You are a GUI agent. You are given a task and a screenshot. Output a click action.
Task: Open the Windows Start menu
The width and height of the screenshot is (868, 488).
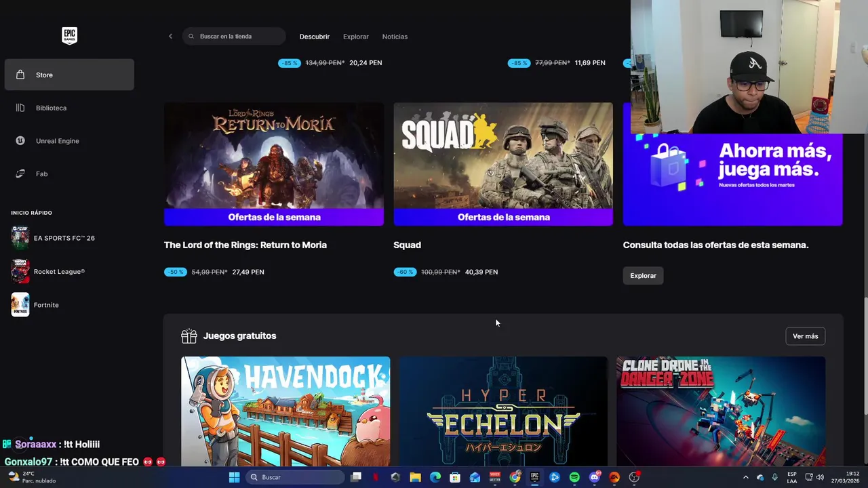(234, 477)
